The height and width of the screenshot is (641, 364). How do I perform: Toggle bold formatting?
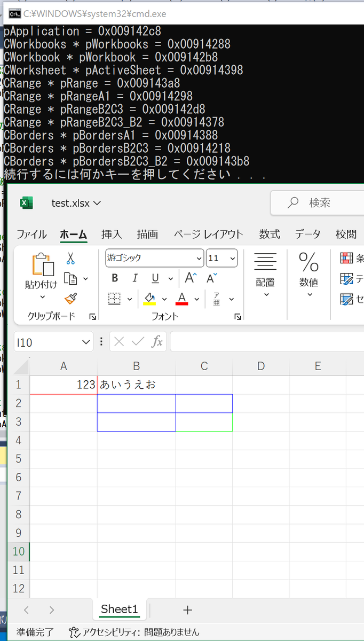tap(115, 278)
